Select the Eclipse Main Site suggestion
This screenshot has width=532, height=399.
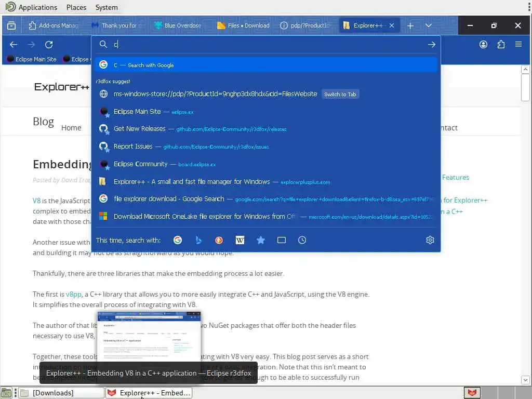(267, 112)
